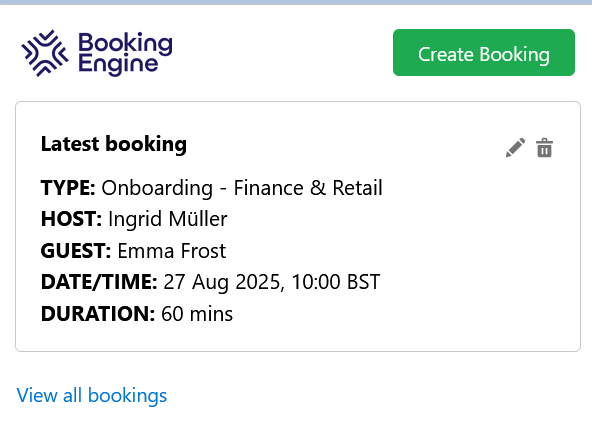Click the Booking Engine logo text
Image resolution: width=592 pixels, height=427 pixels.
[x=125, y=53]
